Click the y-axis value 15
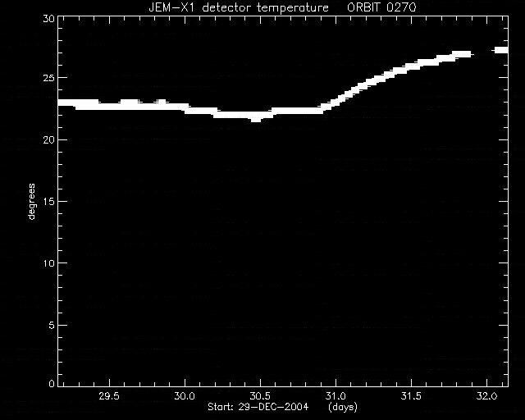The width and height of the screenshot is (525, 420). point(48,202)
